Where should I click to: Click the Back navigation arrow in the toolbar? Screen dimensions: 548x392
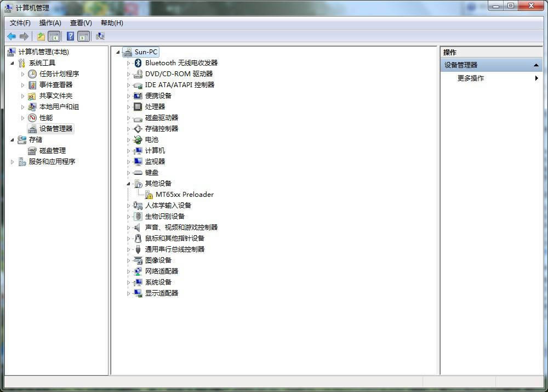click(x=11, y=36)
